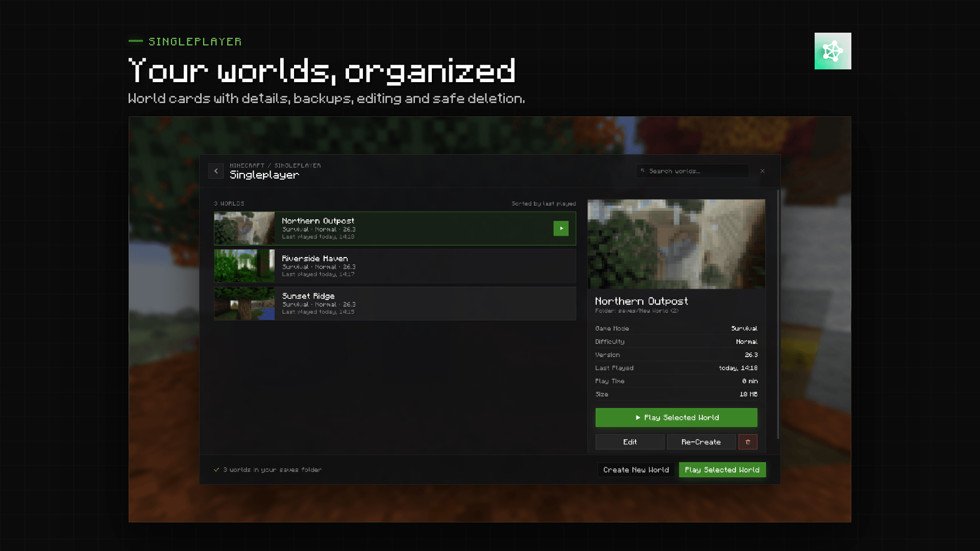Click the Difficulty row value Normal

coord(747,342)
